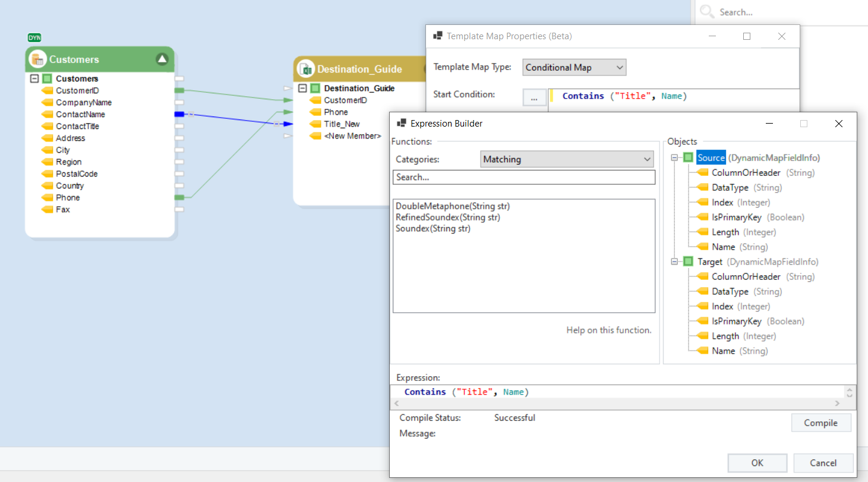This screenshot has width=868, height=482.
Task: Collapse the Destination_Guide tree node
Action: pyautogui.click(x=302, y=89)
